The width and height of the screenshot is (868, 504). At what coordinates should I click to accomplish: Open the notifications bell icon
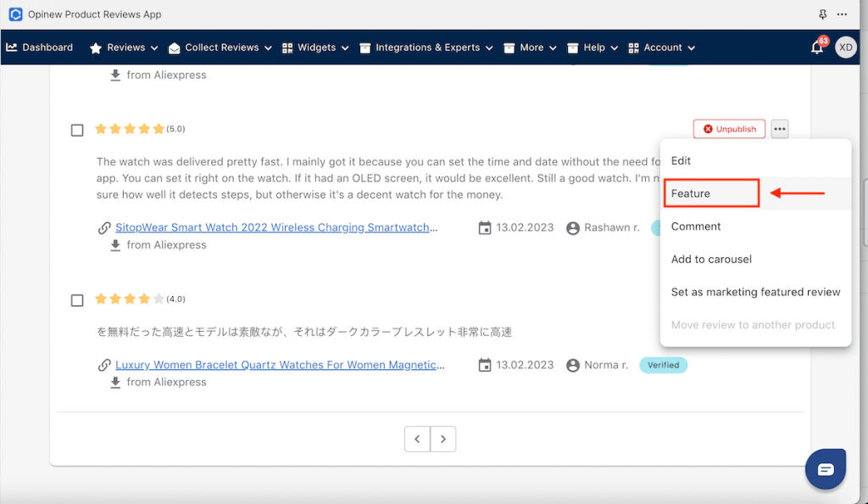pos(817,48)
